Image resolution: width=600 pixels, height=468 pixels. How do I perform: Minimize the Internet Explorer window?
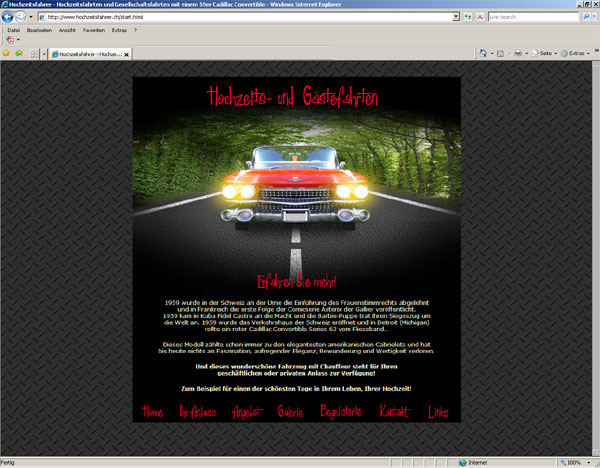point(579,4)
